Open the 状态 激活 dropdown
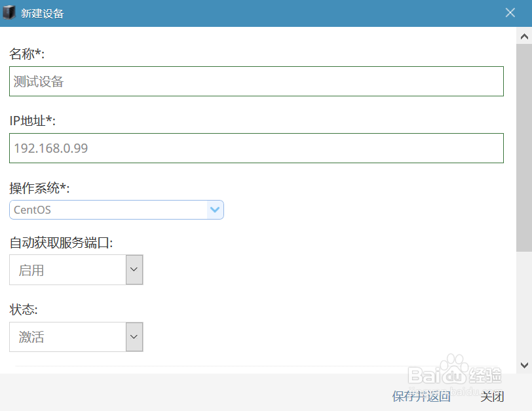532x411 pixels. click(76, 337)
